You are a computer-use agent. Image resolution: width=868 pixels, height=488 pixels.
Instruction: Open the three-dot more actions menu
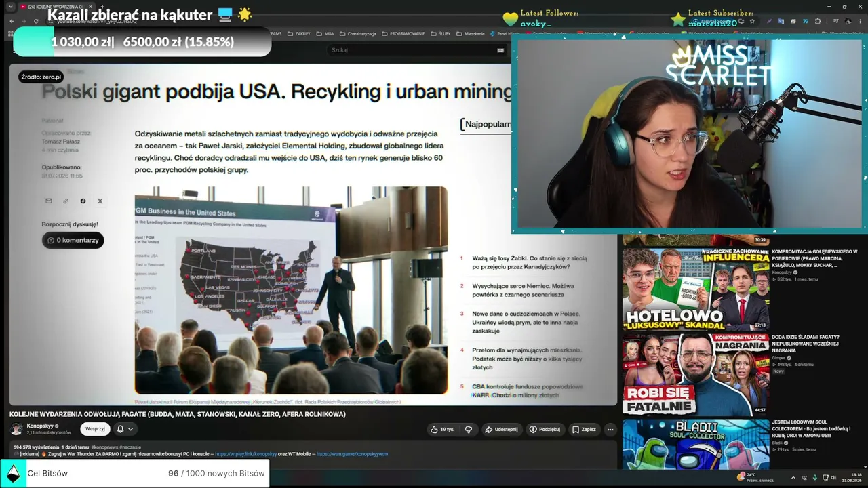click(610, 429)
